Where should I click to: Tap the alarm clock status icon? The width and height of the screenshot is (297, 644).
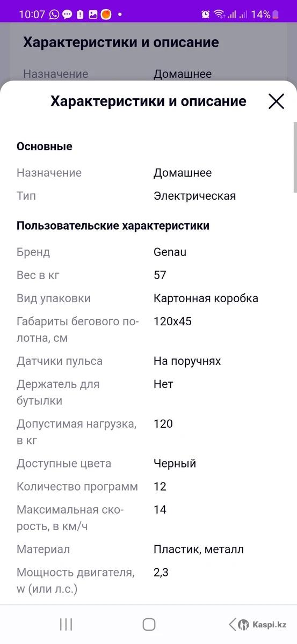[206, 14]
